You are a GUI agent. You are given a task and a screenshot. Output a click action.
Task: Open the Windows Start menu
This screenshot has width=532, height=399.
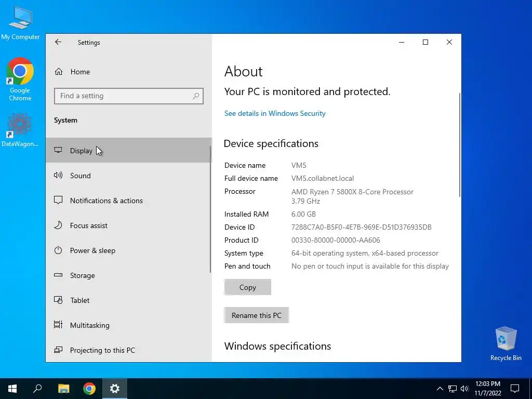click(12, 389)
